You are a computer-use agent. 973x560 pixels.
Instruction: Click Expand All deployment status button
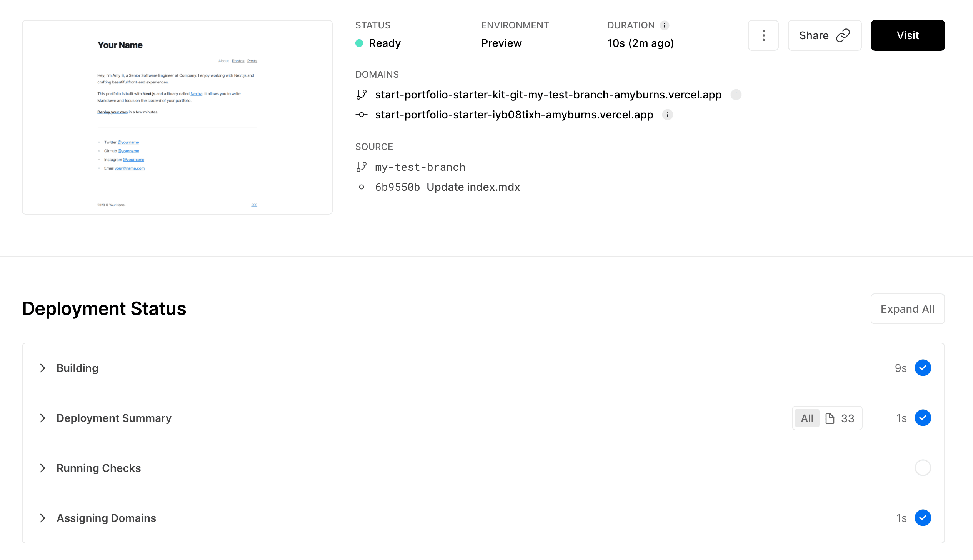pos(908,309)
